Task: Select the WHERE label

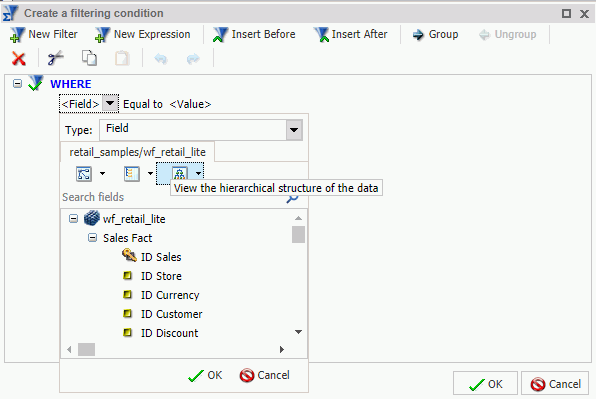Action: pyautogui.click(x=71, y=84)
